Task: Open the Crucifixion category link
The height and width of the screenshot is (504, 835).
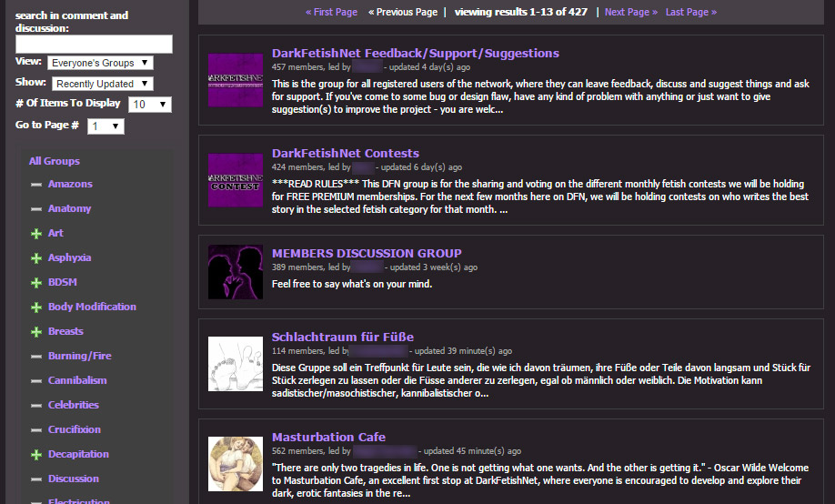Action: coord(75,428)
